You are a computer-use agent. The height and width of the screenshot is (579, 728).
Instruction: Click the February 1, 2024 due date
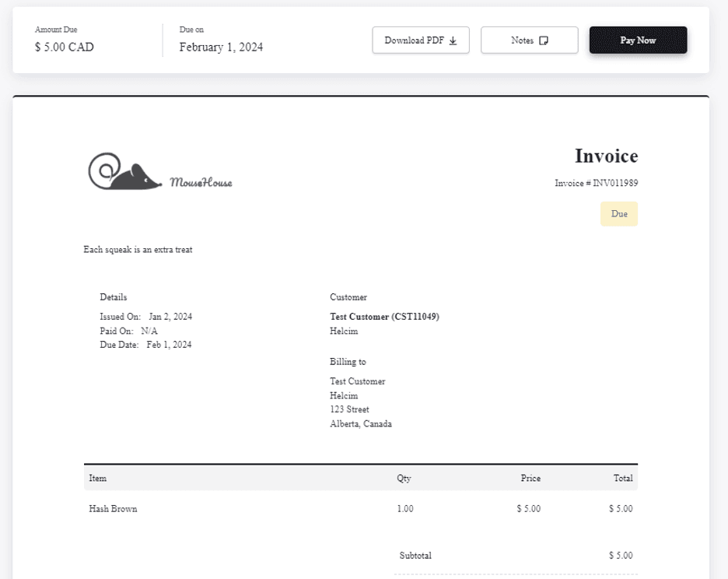coord(221,47)
